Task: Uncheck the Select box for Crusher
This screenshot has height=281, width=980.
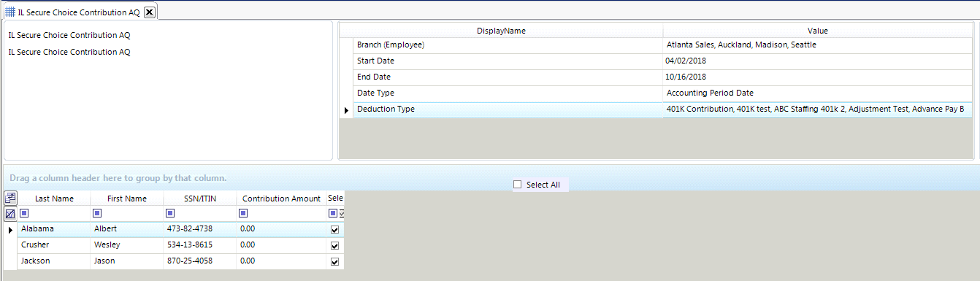Action: [335, 245]
